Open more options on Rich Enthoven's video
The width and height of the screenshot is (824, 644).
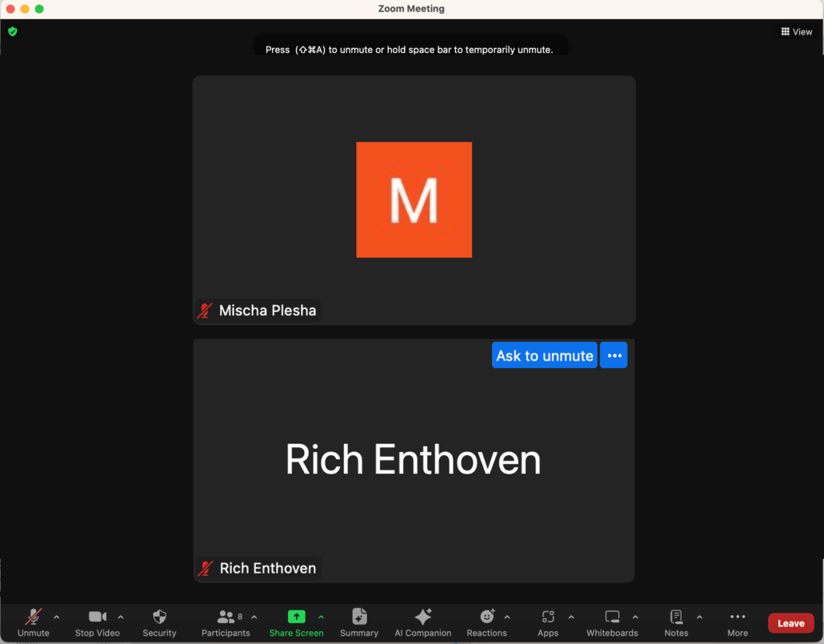click(613, 355)
